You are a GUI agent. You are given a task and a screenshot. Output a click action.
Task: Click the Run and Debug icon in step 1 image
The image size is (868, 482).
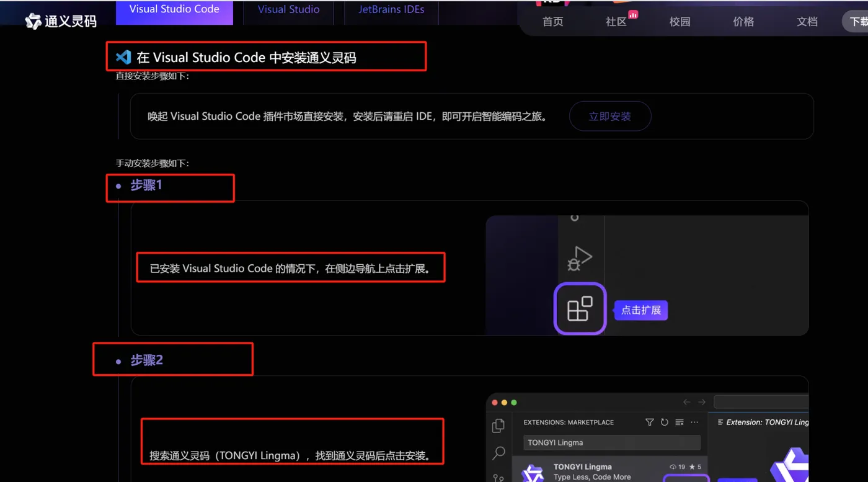(580, 258)
